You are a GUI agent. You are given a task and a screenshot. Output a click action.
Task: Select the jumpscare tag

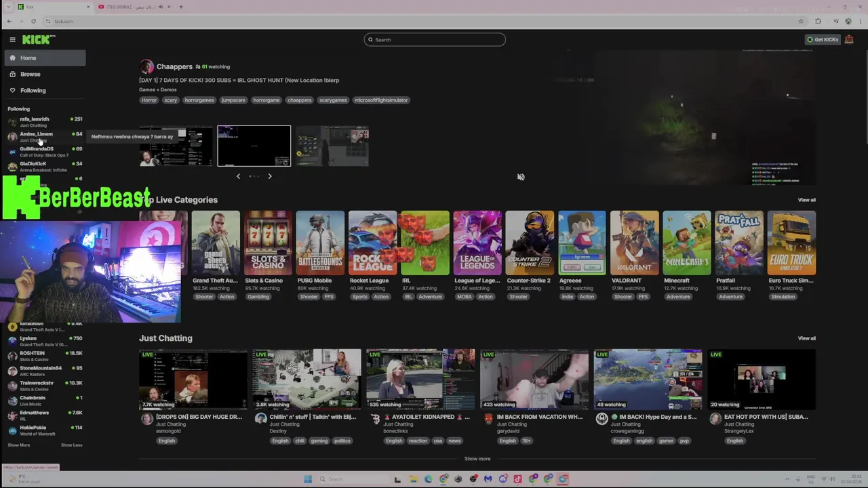[x=233, y=100]
